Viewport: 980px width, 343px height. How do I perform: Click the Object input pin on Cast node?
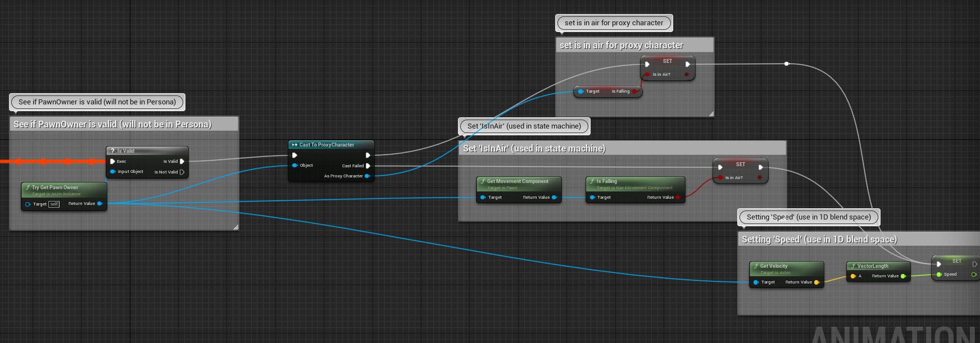click(294, 165)
